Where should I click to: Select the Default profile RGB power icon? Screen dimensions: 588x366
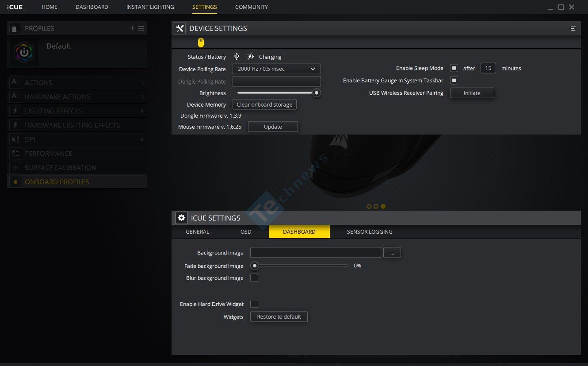[24, 52]
